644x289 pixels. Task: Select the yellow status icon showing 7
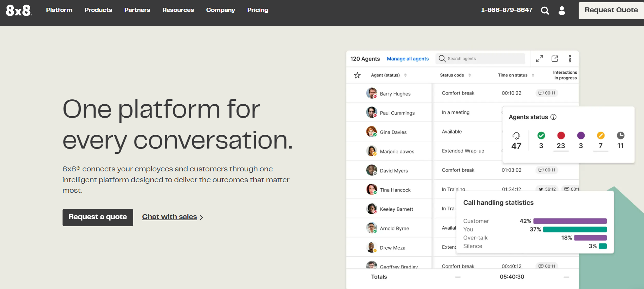[x=601, y=135]
